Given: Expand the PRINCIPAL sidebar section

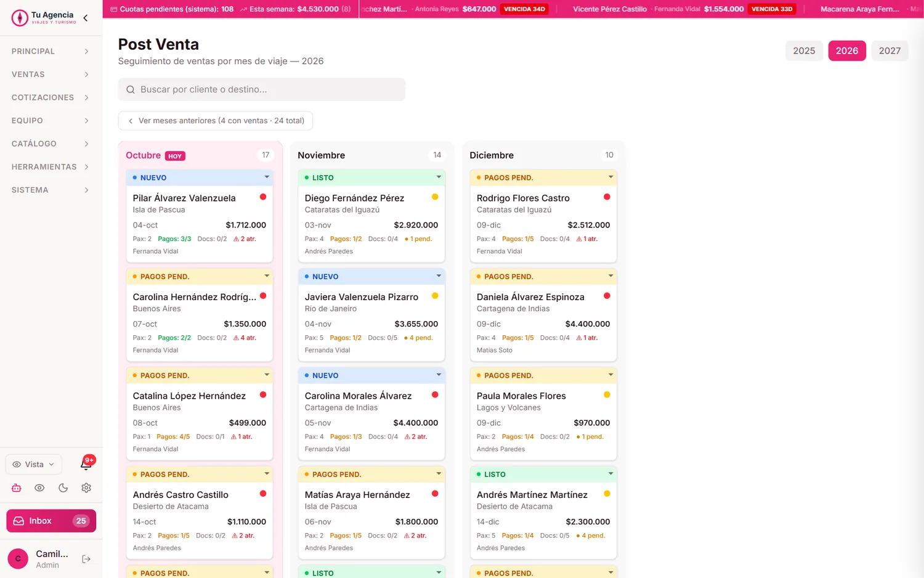Looking at the screenshot, I should pyautogui.click(x=51, y=51).
